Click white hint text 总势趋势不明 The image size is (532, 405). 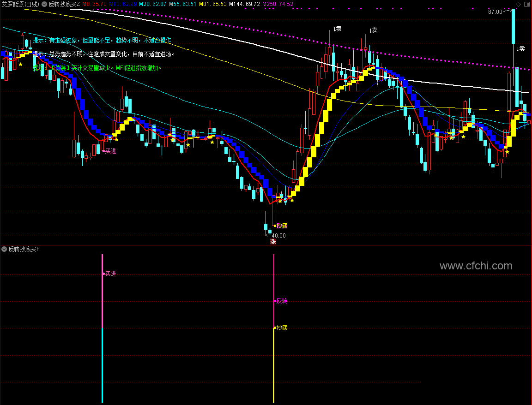(66, 54)
